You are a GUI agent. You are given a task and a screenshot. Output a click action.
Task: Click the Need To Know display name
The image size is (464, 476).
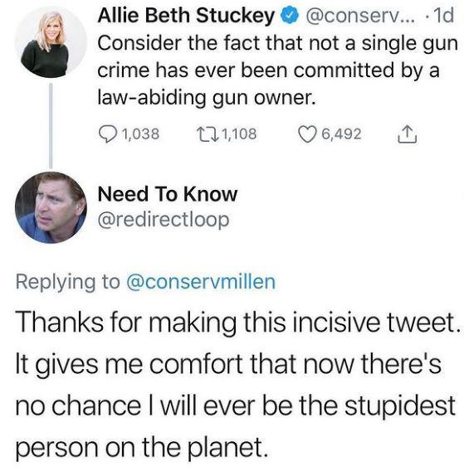168,194
